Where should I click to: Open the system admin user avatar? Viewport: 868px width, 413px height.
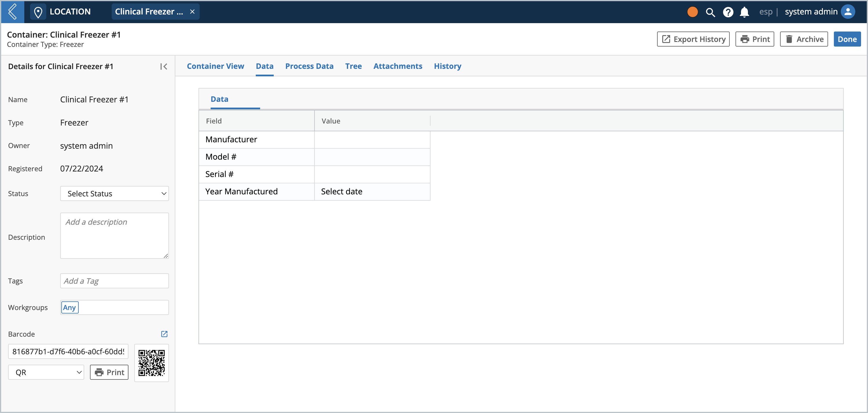pos(848,12)
